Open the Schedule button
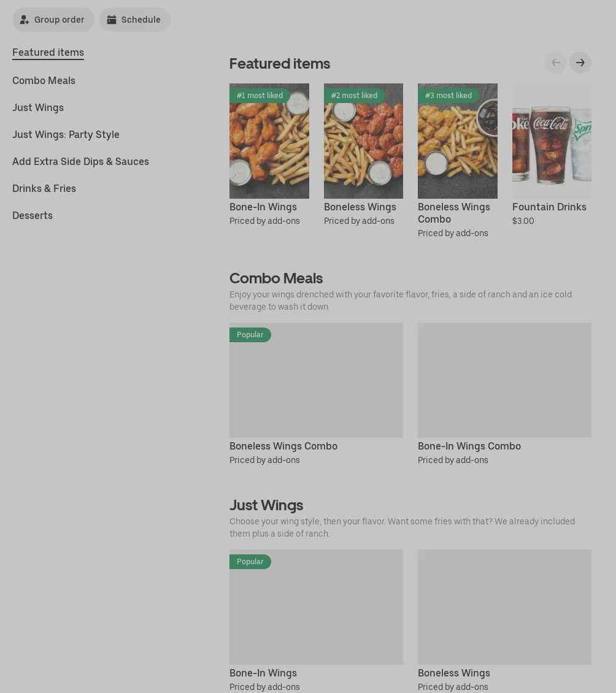 (134, 20)
